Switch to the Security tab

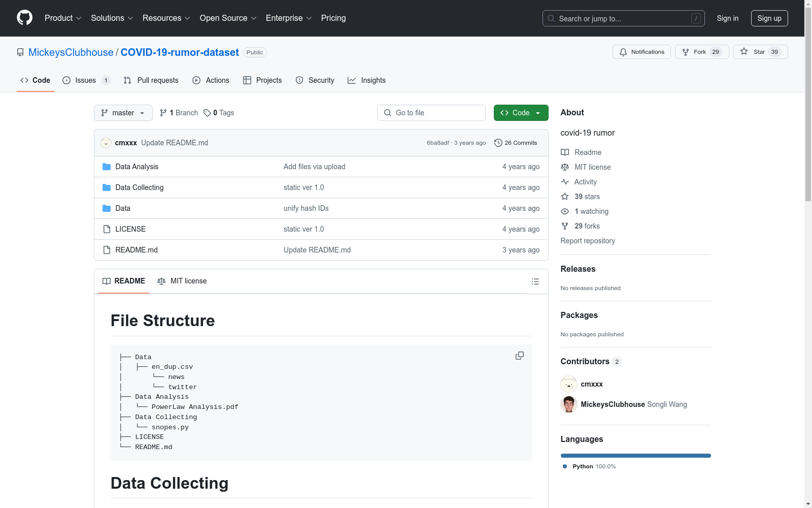pos(315,80)
